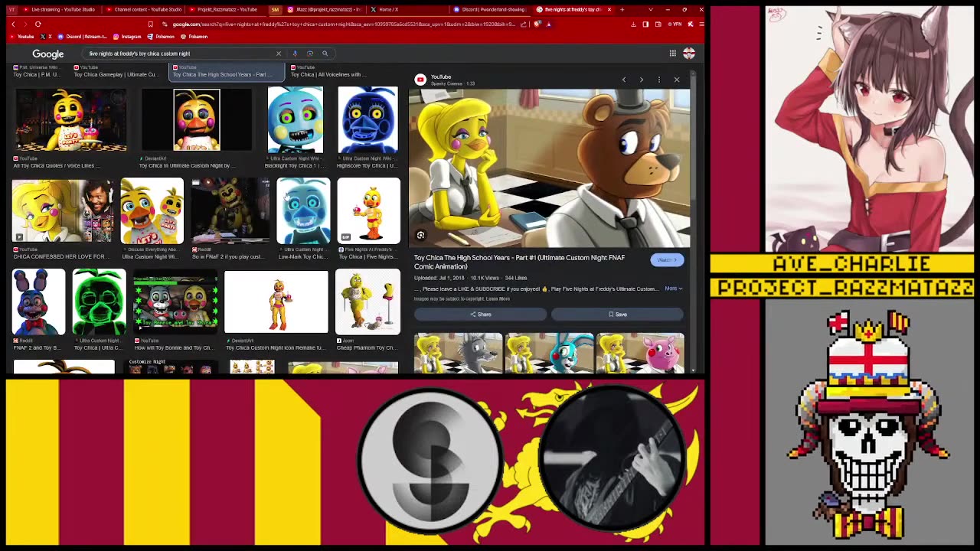Open the browser hamburger menu
Screen dimensions: 980x551
[701, 24]
